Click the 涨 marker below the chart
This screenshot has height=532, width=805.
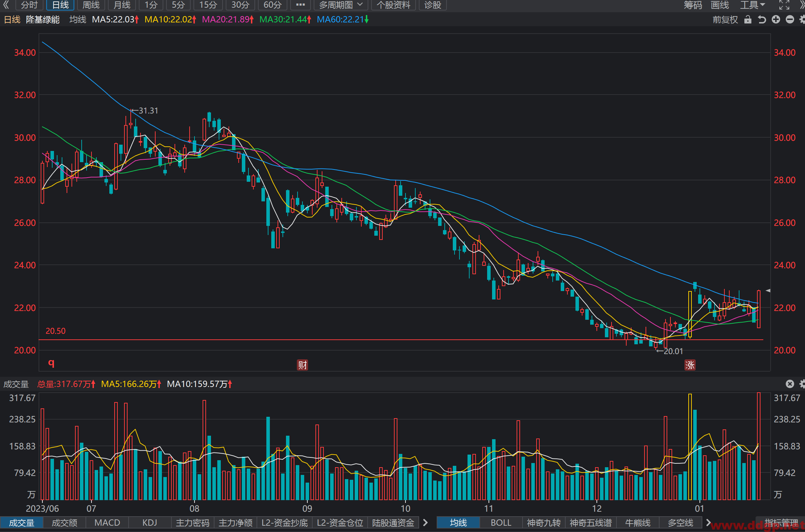point(690,365)
